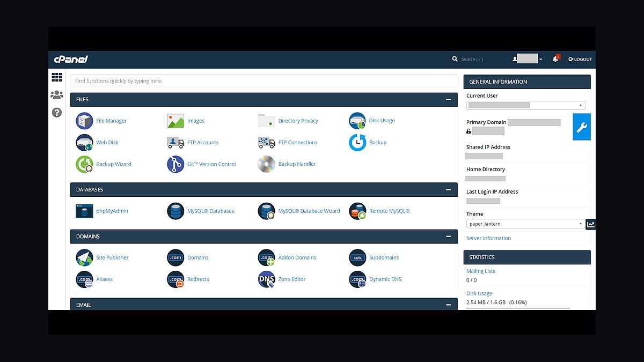Open User Manager people icon in sidebar
This screenshot has height=362, width=644.
(x=57, y=95)
